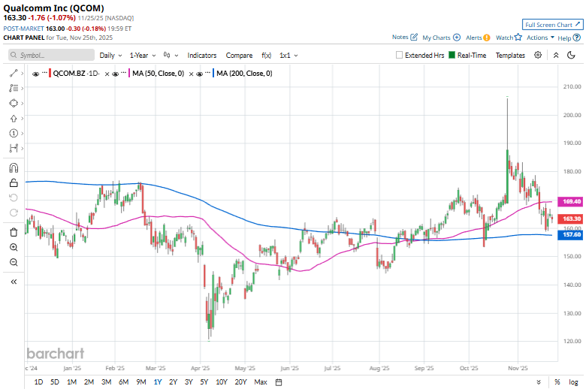Click the lock drawings padlock icon

(14, 182)
